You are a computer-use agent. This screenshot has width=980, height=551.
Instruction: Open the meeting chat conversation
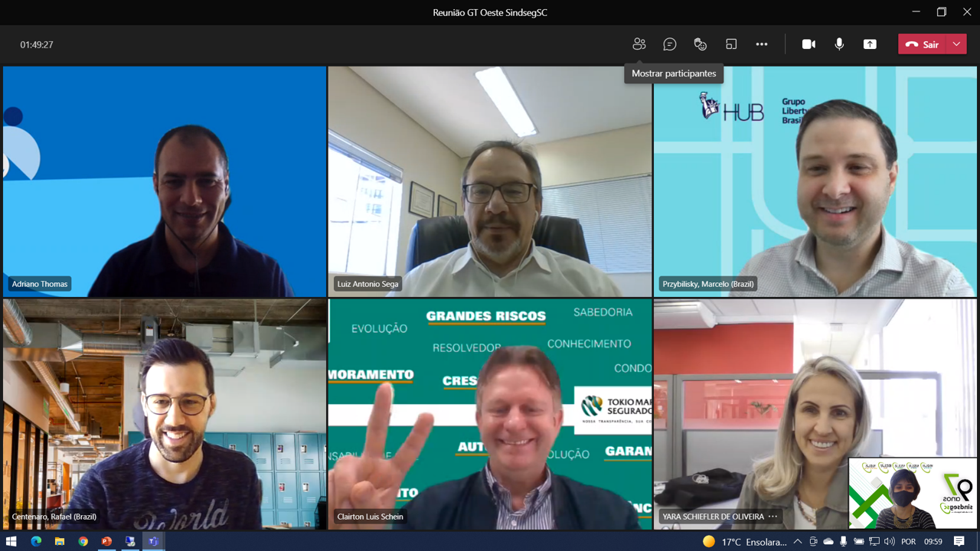click(670, 44)
